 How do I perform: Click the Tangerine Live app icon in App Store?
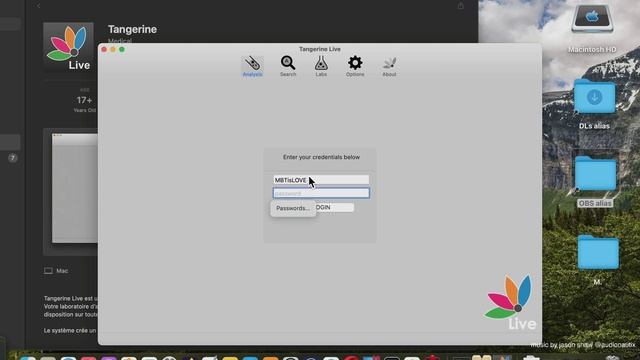point(68,47)
